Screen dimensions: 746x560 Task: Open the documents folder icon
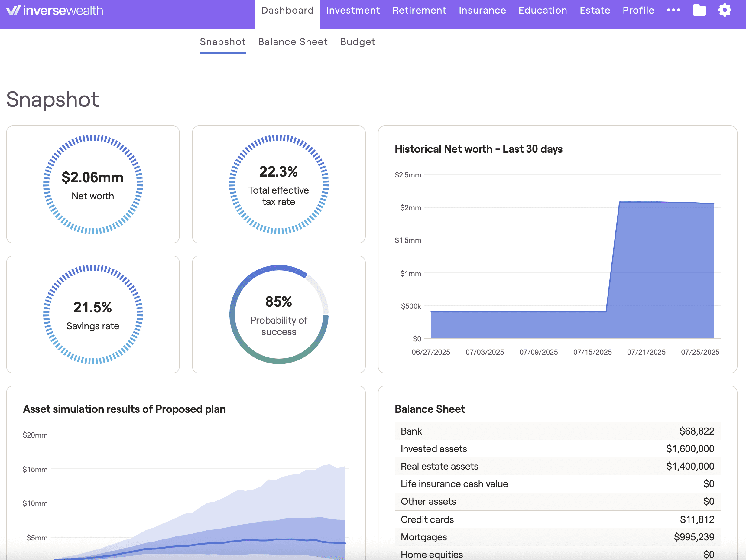(x=699, y=10)
